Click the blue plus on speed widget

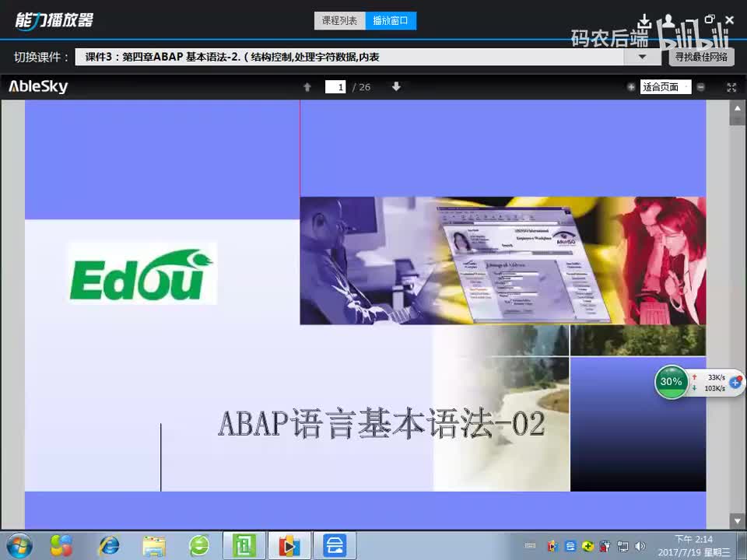click(735, 382)
